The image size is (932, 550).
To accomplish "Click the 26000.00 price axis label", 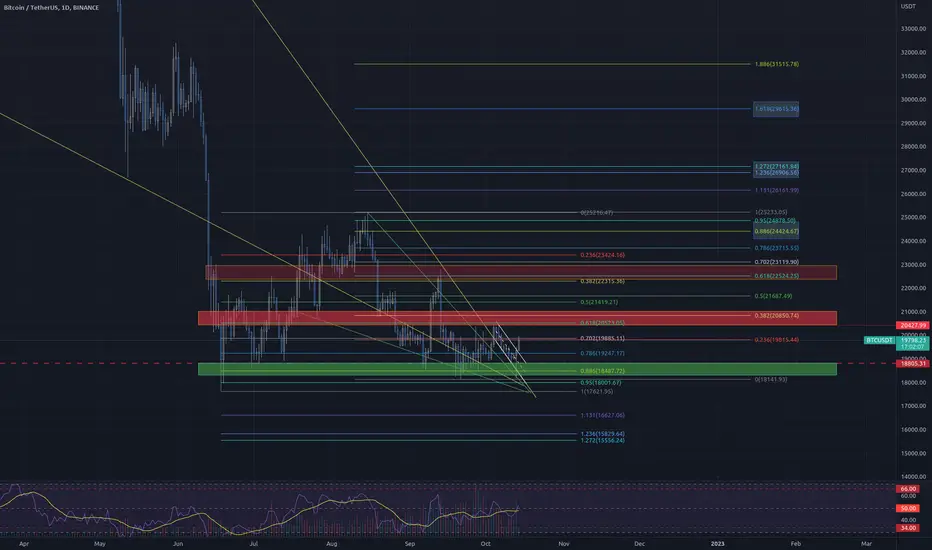I will tap(914, 194).
